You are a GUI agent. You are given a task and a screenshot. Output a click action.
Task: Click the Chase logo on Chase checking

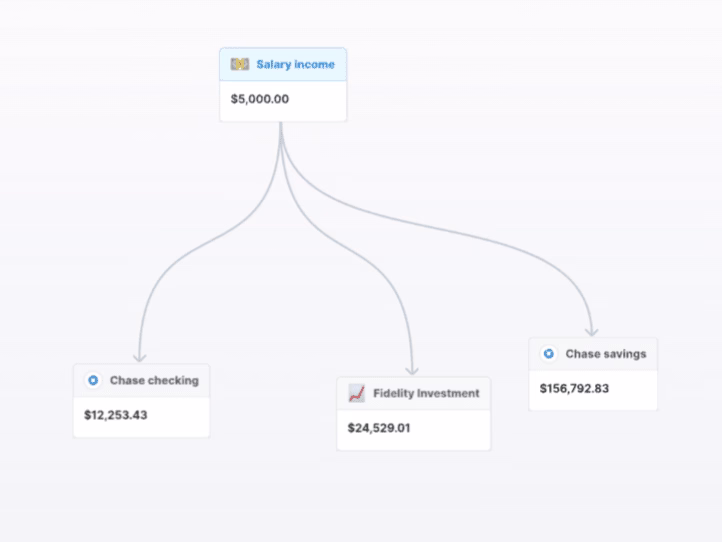(93, 380)
